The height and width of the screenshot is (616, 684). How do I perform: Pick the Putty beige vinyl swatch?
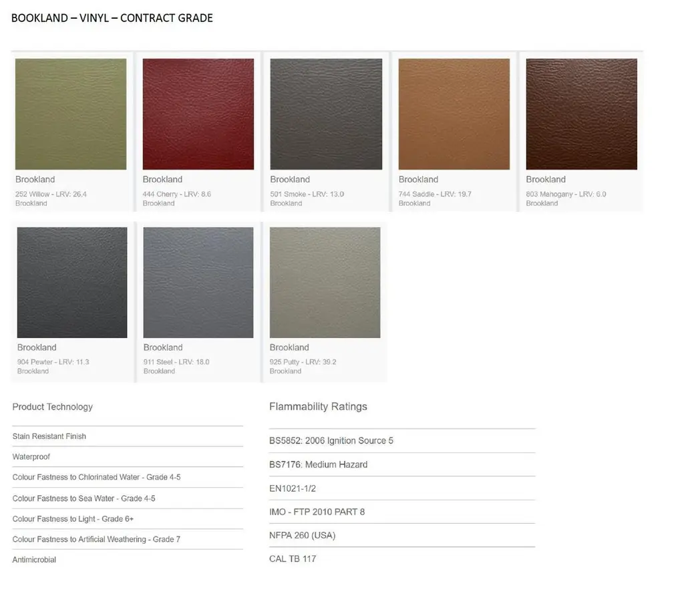[x=325, y=283]
